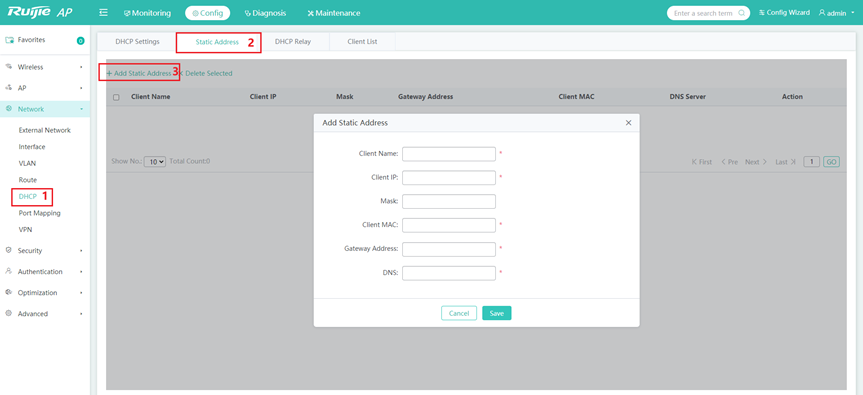The image size is (863, 395).
Task: Go to Pre page
Action: [x=729, y=162]
